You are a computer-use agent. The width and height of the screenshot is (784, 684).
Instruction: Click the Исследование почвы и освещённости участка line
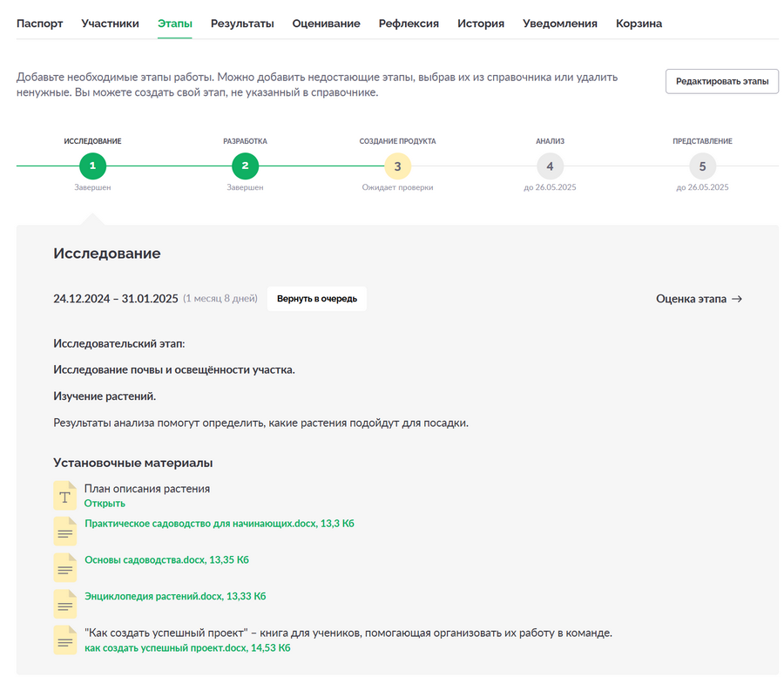[x=174, y=370]
